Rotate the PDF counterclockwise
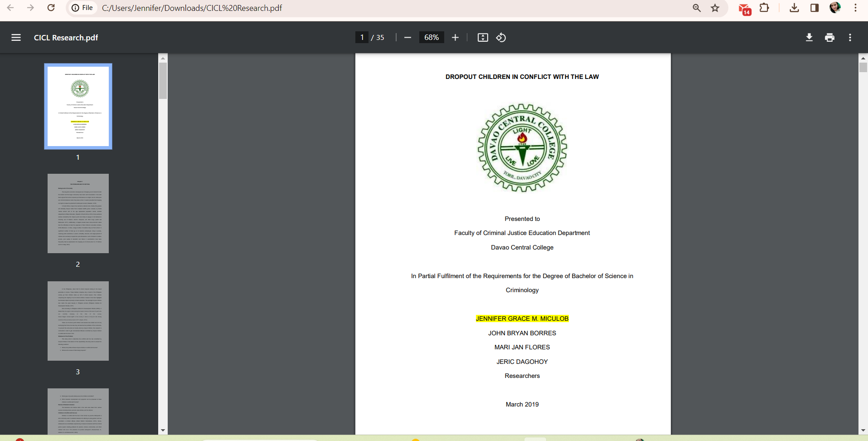Image resolution: width=868 pixels, height=441 pixels. click(501, 38)
